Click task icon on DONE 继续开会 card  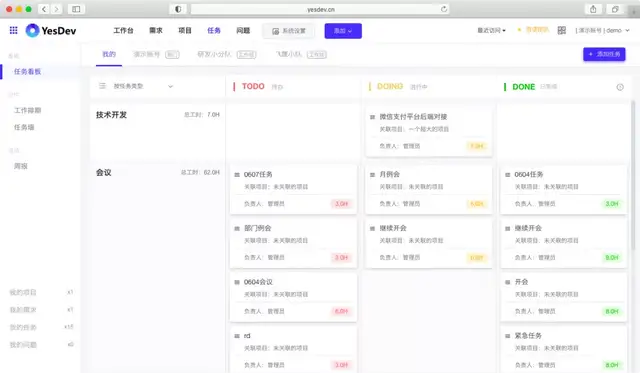pyautogui.click(x=507, y=229)
